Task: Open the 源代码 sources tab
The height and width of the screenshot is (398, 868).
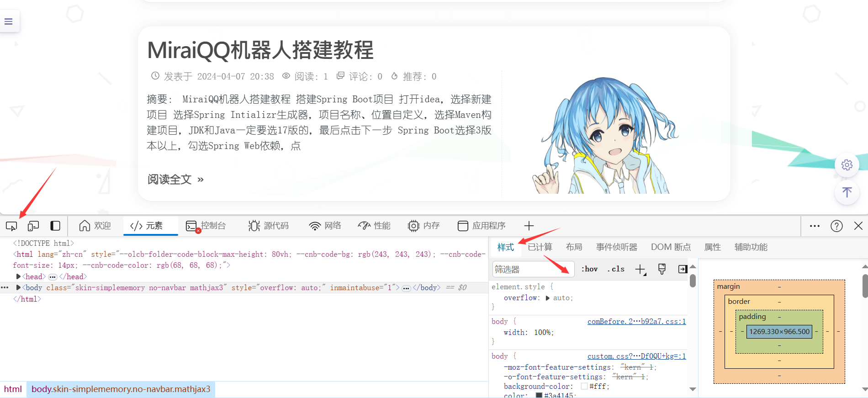Action: tap(268, 226)
